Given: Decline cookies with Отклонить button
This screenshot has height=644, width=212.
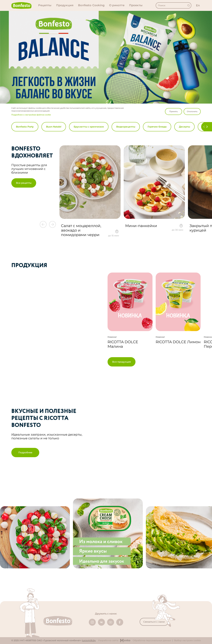Looking at the screenshot, I should click(x=192, y=112).
